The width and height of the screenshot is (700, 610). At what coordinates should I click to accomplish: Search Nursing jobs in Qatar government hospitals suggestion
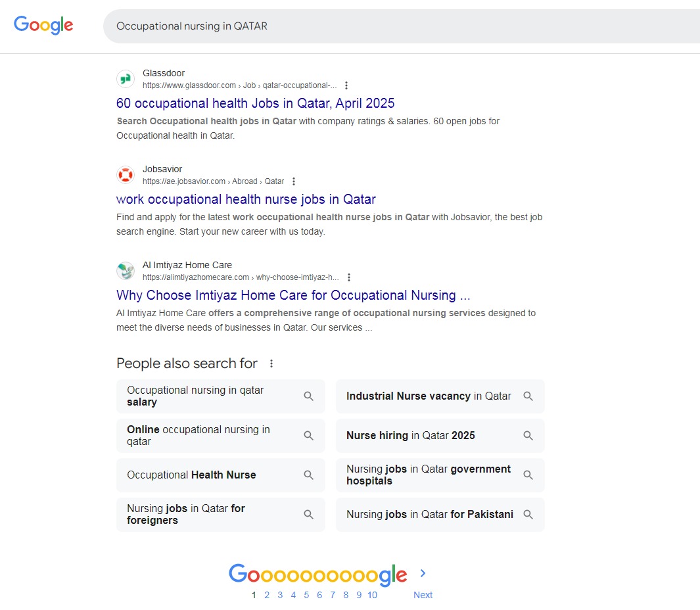tap(440, 475)
